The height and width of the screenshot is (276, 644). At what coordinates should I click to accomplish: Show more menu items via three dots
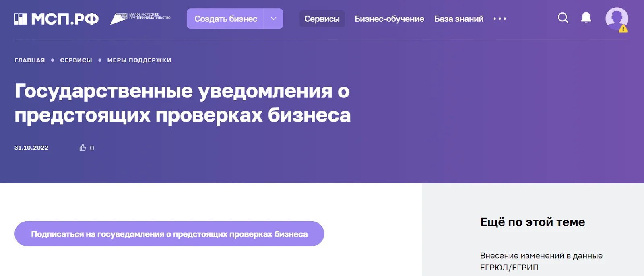tap(500, 19)
